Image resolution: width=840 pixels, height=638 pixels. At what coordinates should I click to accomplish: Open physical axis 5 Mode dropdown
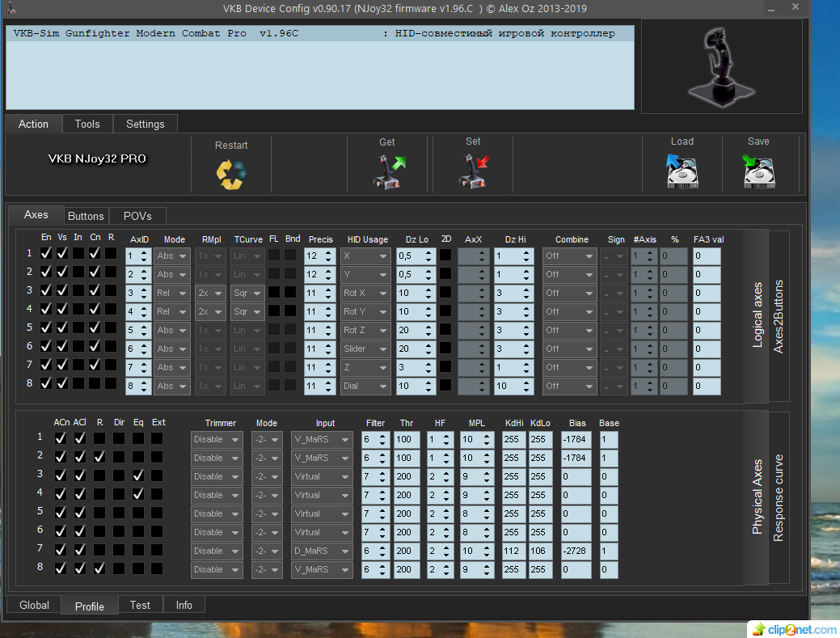pyautogui.click(x=267, y=513)
